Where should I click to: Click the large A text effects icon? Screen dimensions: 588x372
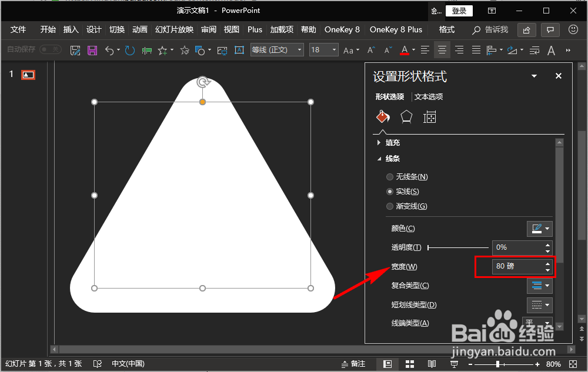(x=551, y=50)
